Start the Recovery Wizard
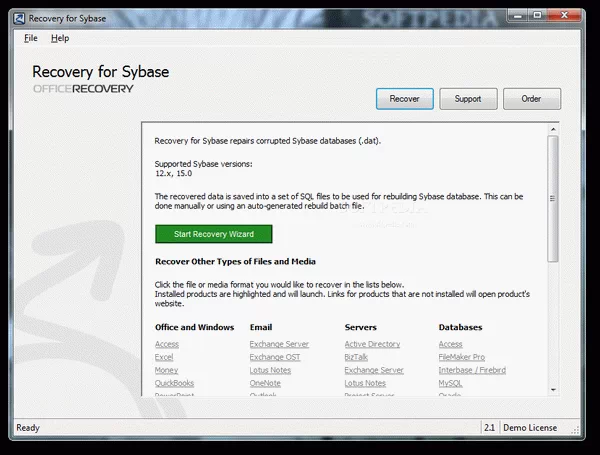This screenshot has width=600, height=455. pos(214,234)
